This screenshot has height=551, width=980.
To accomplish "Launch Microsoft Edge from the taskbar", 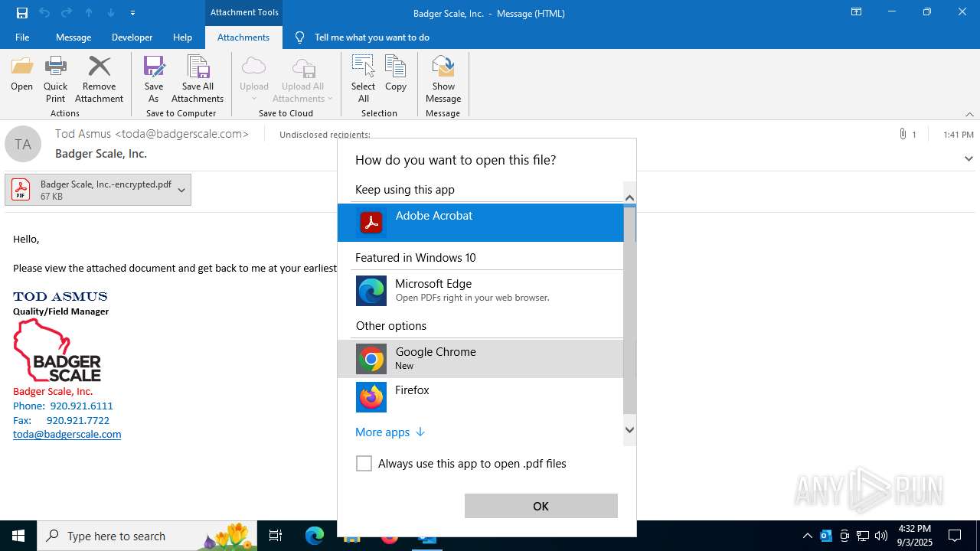I will (315, 536).
